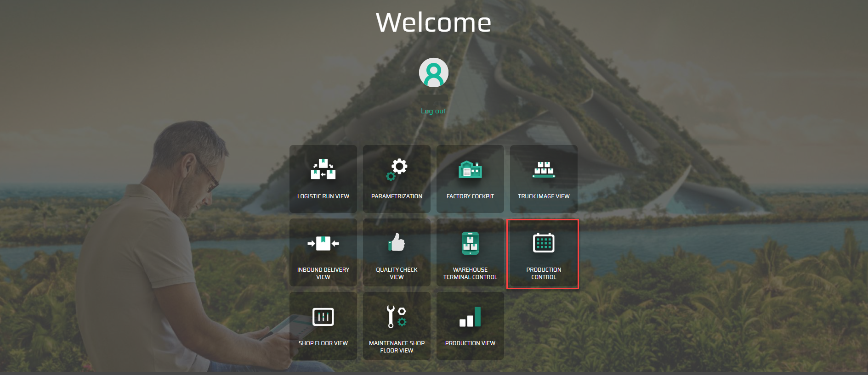This screenshot has height=375, width=868.
Task: Click the "TRUCK IMAGE VIEW" label
Action: [544, 196]
